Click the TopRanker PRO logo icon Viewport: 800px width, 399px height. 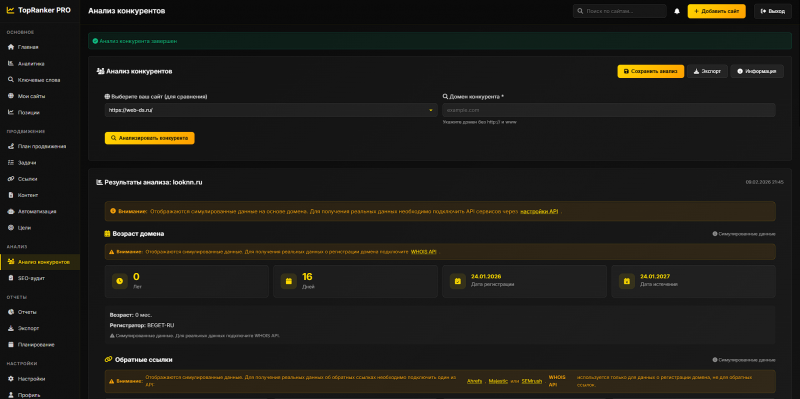coord(10,10)
